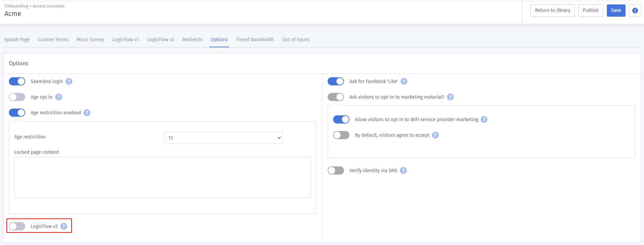Click help icon next to Age opt in

pos(59,97)
